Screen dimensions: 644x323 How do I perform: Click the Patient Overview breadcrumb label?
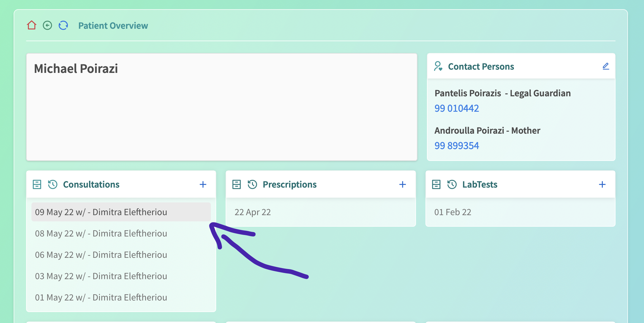tap(113, 25)
